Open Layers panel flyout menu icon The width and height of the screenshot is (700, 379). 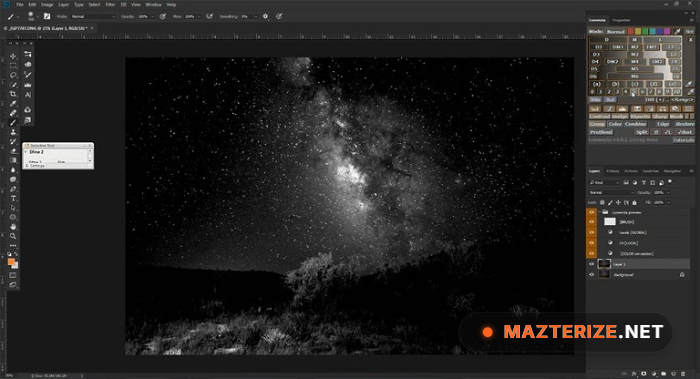692,171
